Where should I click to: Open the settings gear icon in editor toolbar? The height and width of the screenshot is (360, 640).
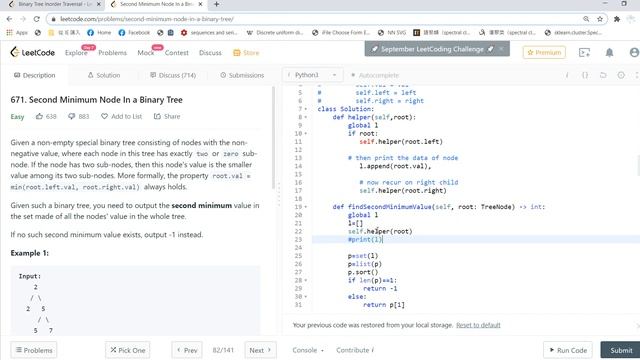tap(621, 75)
